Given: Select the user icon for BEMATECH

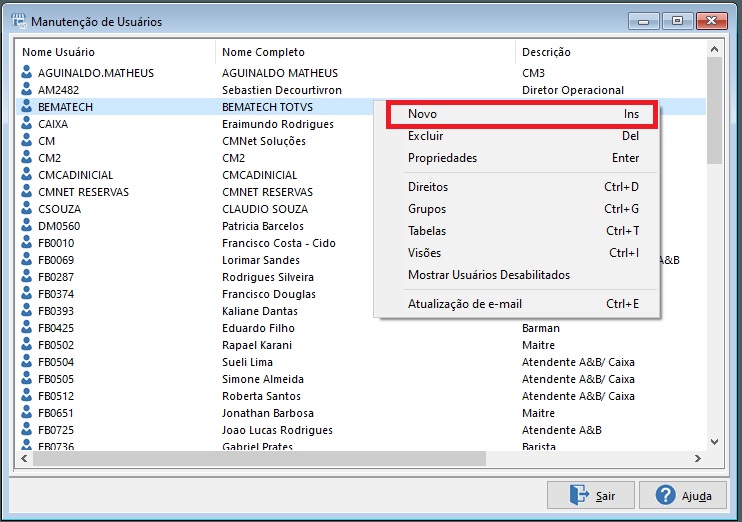Looking at the screenshot, I should tap(27, 106).
